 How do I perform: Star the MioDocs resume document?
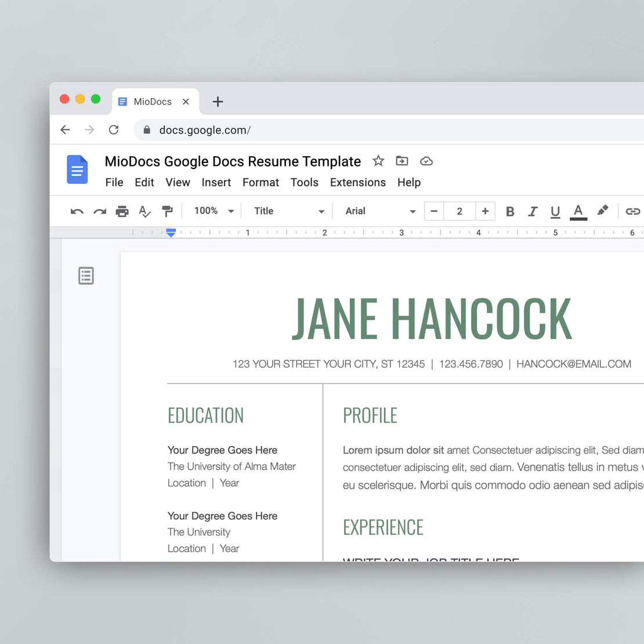coord(378,161)
